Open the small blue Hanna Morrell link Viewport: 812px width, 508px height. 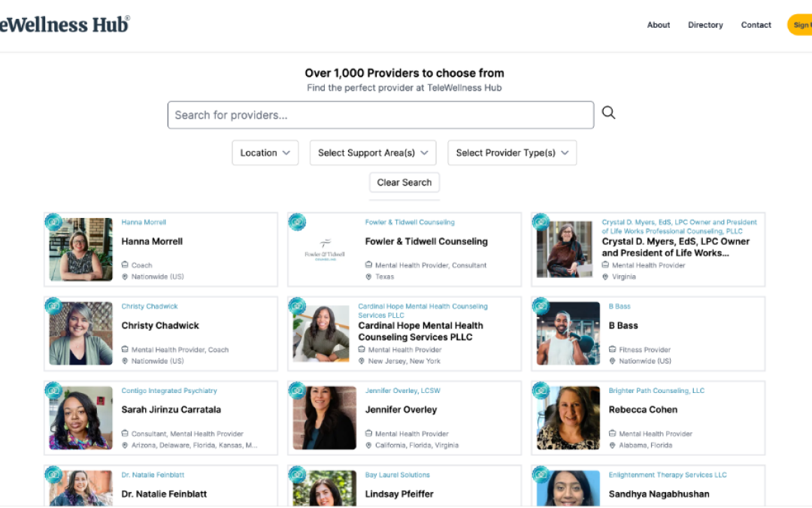(x=144, y=222)
